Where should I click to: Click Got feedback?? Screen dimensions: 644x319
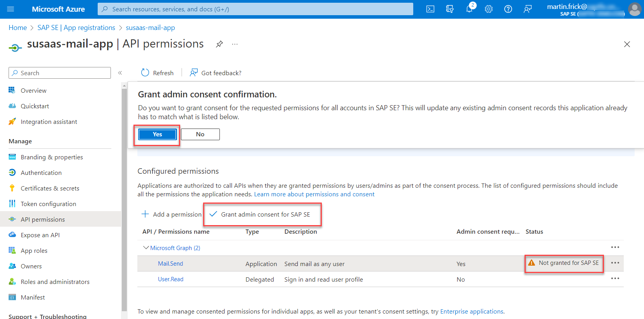tap(216, 73)
